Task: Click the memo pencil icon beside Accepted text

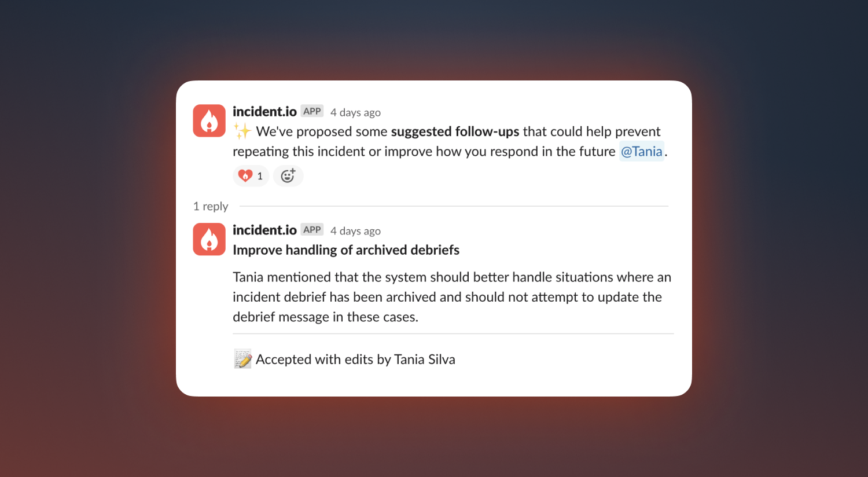Action: (x=243, y=359)
